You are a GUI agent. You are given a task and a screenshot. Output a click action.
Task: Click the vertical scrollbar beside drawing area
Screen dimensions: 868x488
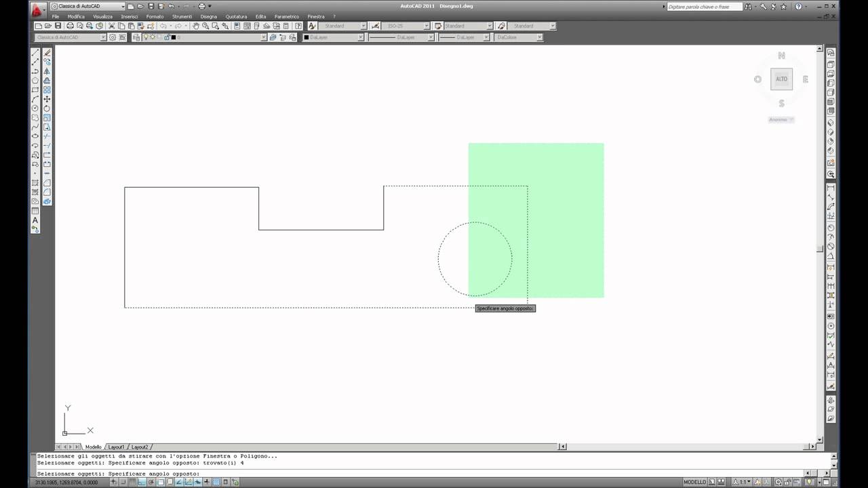[x=820, y=244]
